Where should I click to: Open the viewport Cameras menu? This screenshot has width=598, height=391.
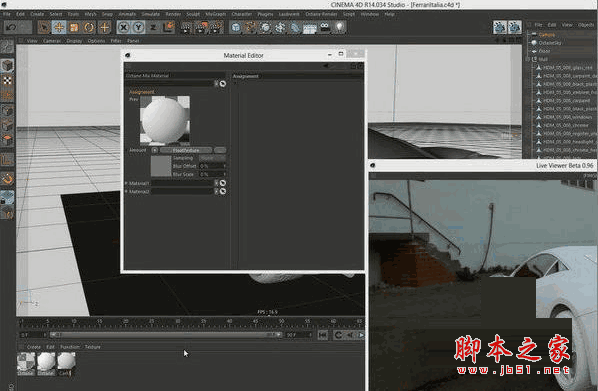pos(51,41)
